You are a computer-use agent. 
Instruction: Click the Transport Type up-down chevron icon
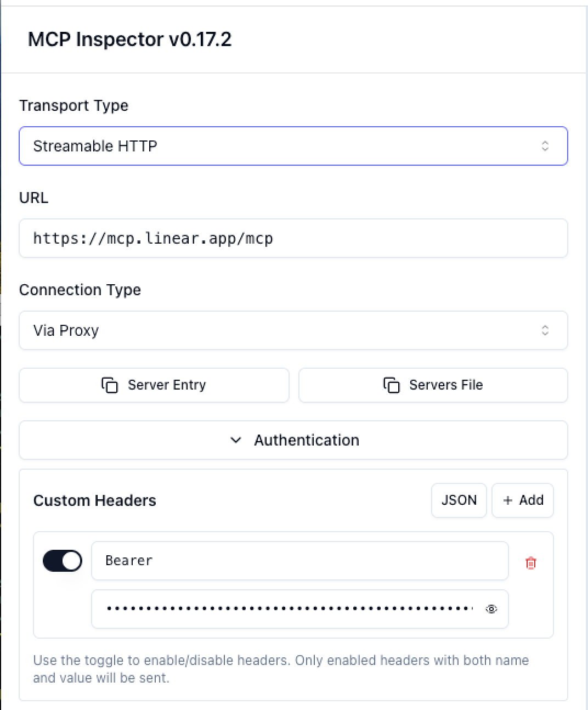tap(545, 146)
